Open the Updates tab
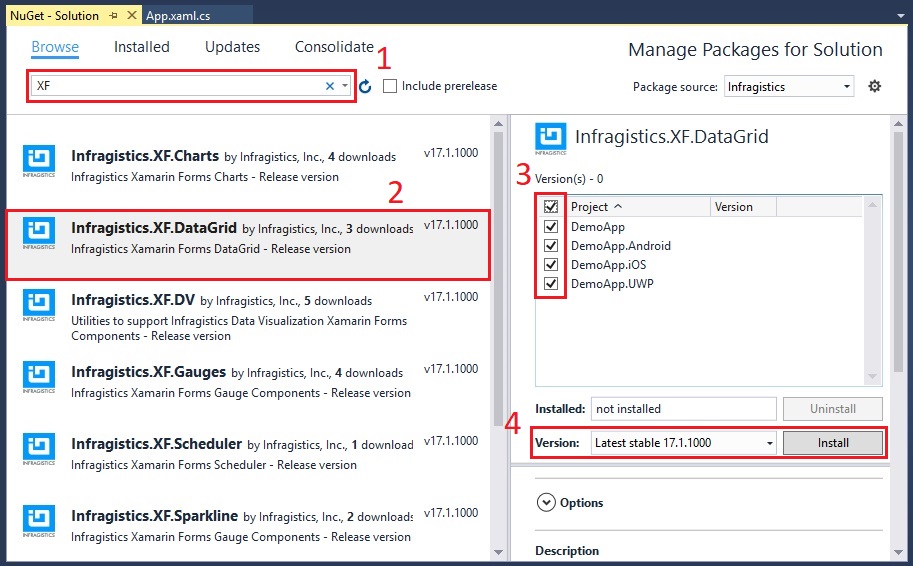The width and height of the screenshot is (913, 566). pos(232,47)
